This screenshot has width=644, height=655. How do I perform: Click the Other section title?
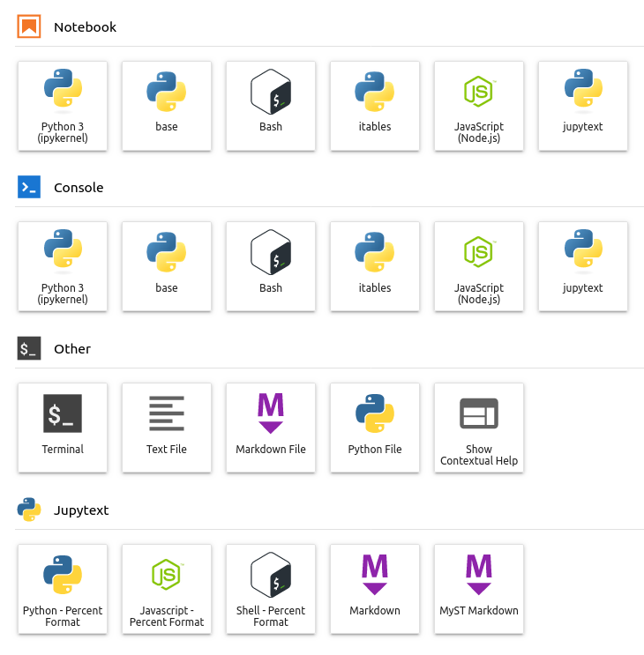pyautogui.click(x=72, y=349)
